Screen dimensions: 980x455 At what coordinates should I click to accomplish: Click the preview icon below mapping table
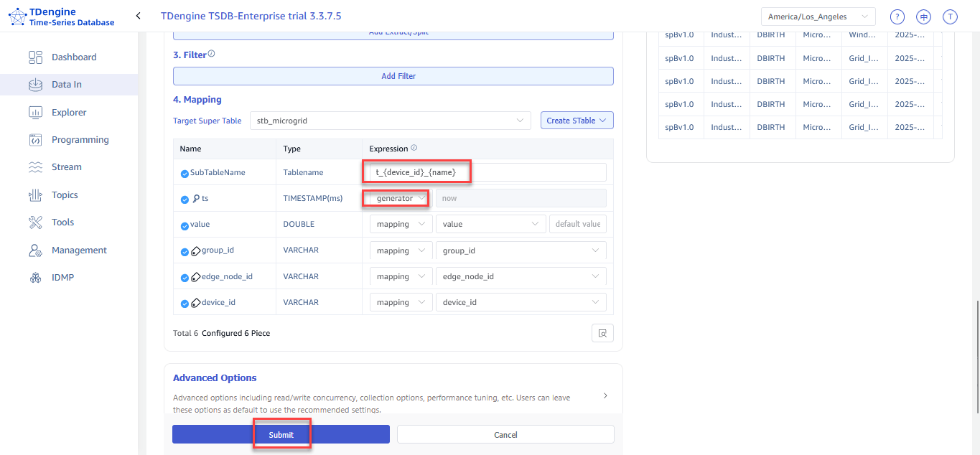602,333
